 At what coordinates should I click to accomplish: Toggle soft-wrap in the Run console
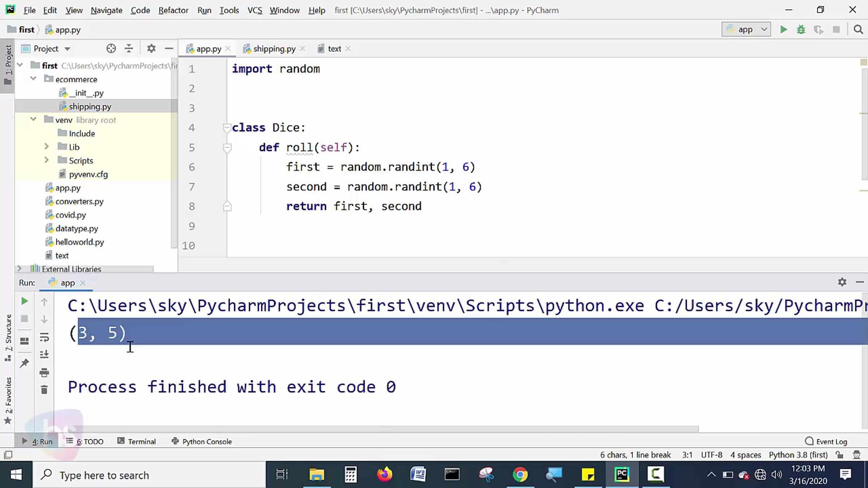click(44, 337)
